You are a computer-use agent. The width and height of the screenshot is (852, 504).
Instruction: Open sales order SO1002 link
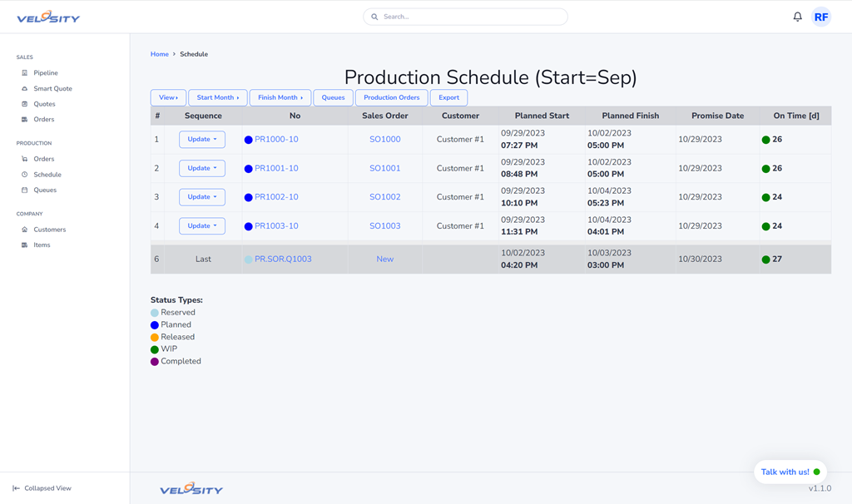pyautogui.click(x=384, y=197)
